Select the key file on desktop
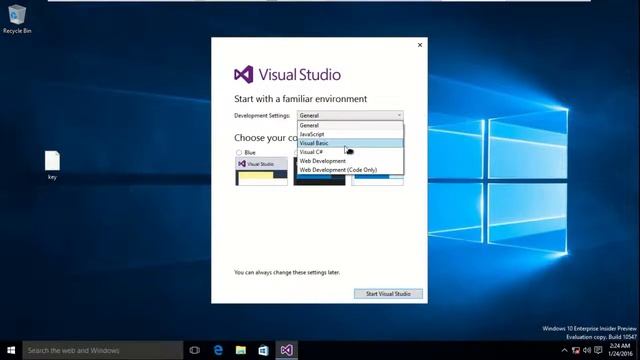640x360 pixels. coord(52,165)
